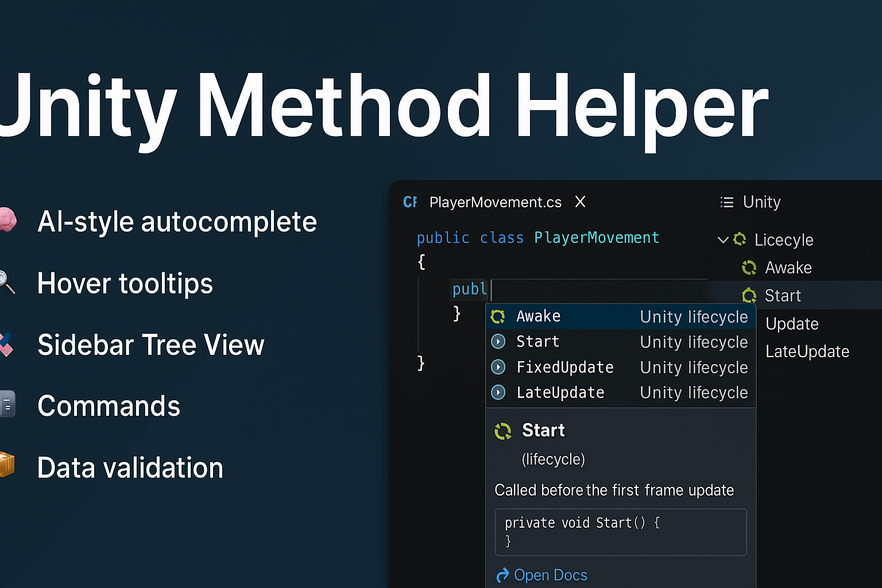882x588 pixels.
Task: Open the PlayerMovement.cs editor tab
Action: tap(495, 202)
